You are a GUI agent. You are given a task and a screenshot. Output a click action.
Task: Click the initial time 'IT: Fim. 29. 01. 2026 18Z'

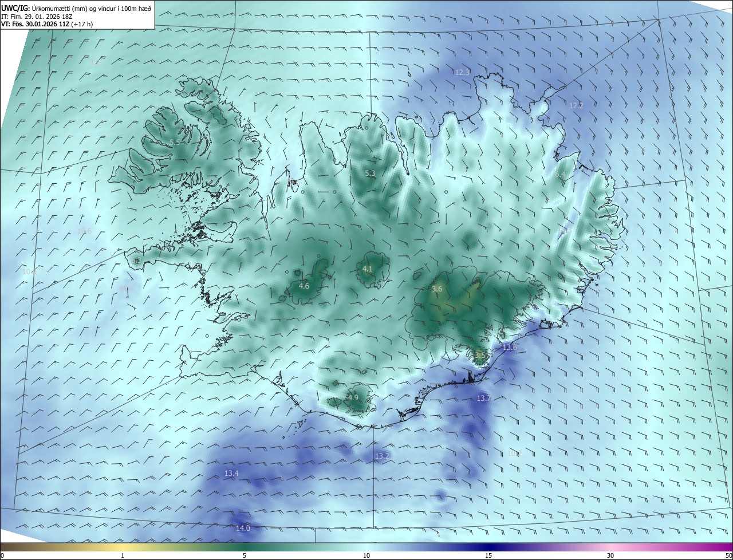37,17
